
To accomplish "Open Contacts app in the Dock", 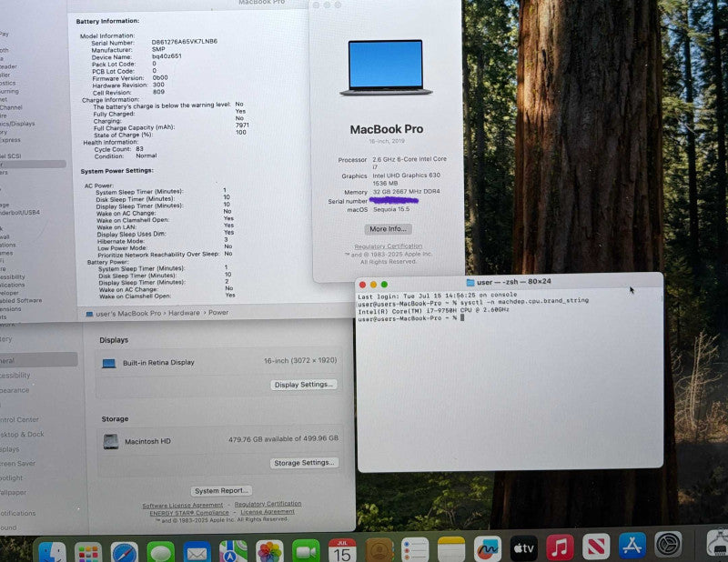I will coord(379,550).
